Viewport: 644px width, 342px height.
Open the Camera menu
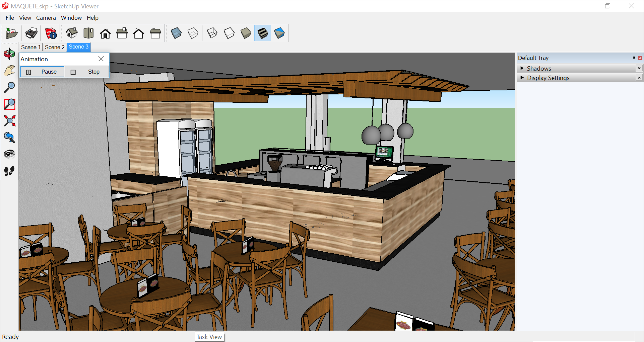46,18
